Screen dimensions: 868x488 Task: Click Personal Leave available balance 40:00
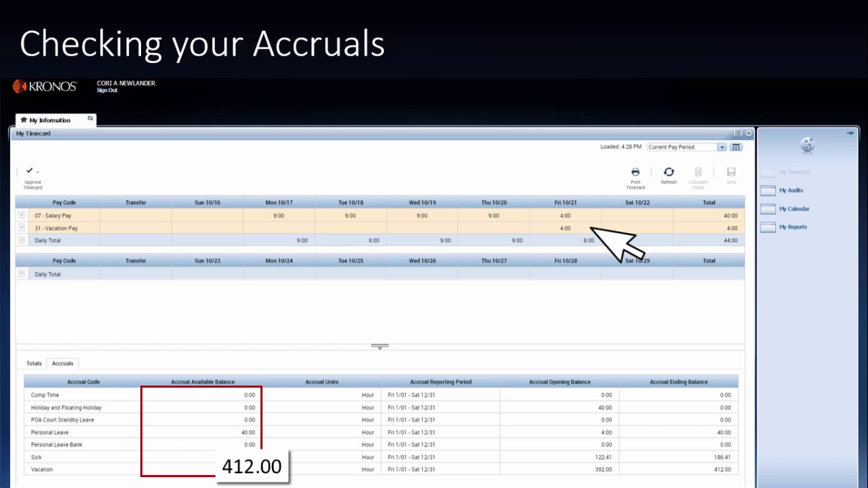[248, 432]
